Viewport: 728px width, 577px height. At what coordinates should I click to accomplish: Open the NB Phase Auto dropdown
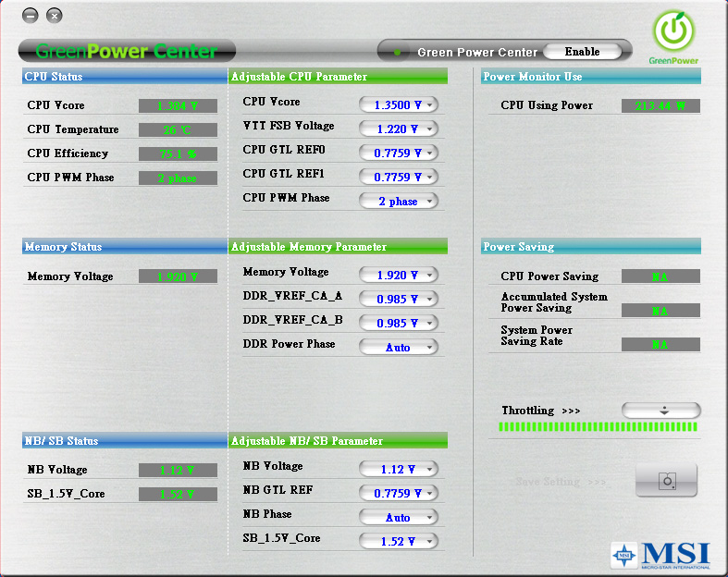point(399,517)
